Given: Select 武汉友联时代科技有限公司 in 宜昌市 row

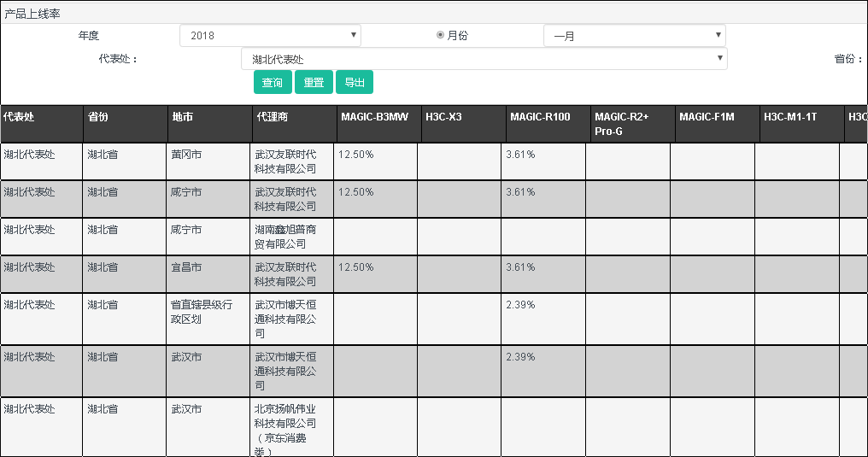Looking at the screenshot, I should click(291, 274).
